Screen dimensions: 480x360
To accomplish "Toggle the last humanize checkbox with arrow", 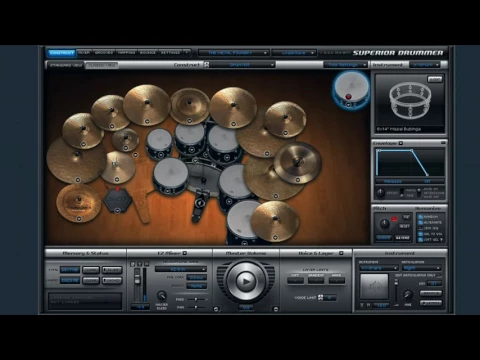I will point(421,240).
